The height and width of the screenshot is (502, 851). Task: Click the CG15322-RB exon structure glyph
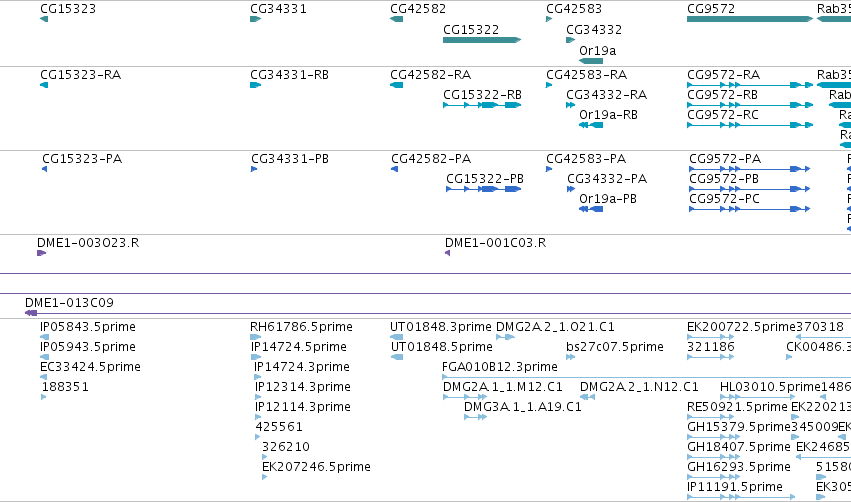click(482, 105)
